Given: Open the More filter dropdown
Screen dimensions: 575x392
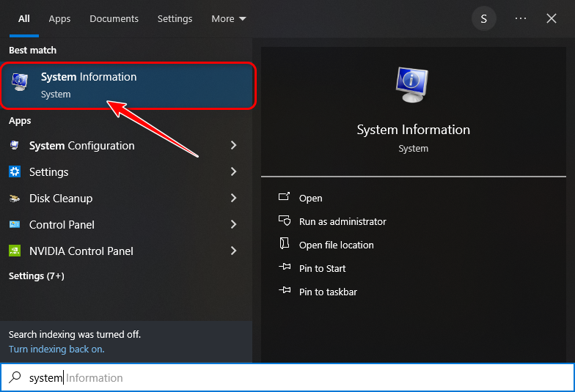Looking at the screenshot, I should 228,19.
